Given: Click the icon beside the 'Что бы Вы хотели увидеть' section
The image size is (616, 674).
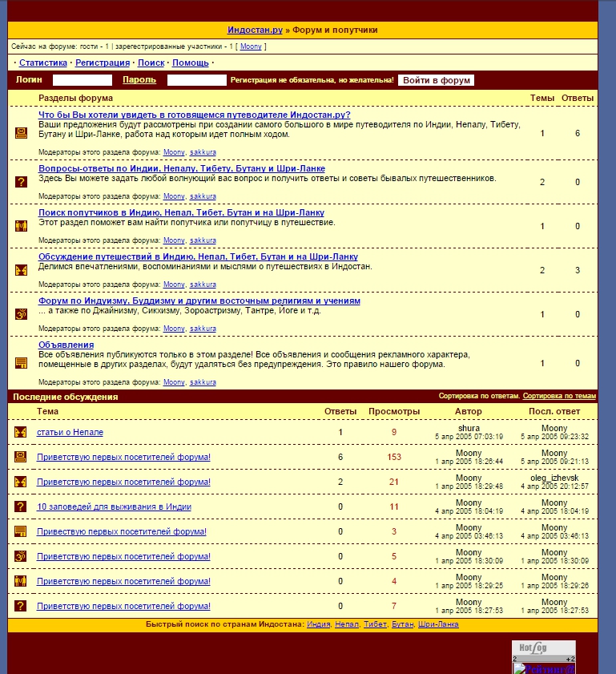Looking at the screenshot, I should (21, 133).
